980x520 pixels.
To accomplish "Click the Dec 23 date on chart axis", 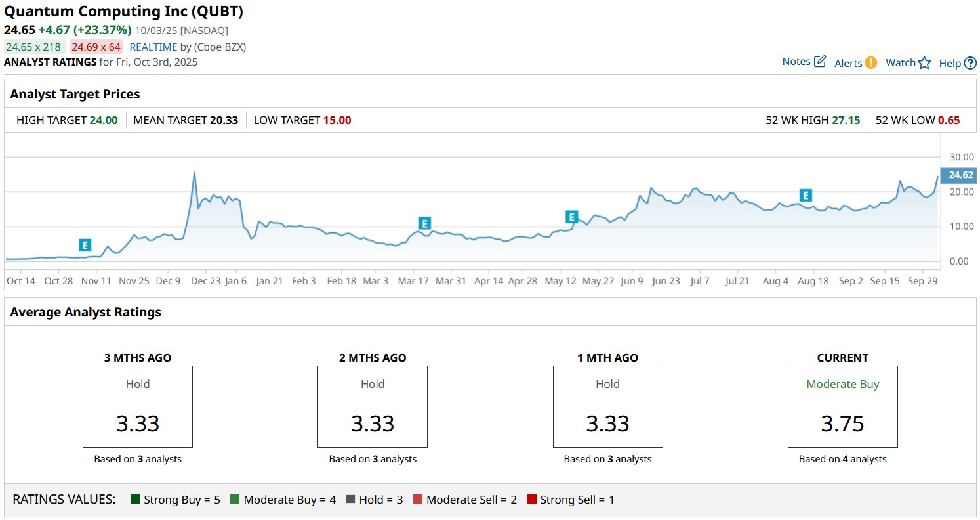I will pos(205,281).
